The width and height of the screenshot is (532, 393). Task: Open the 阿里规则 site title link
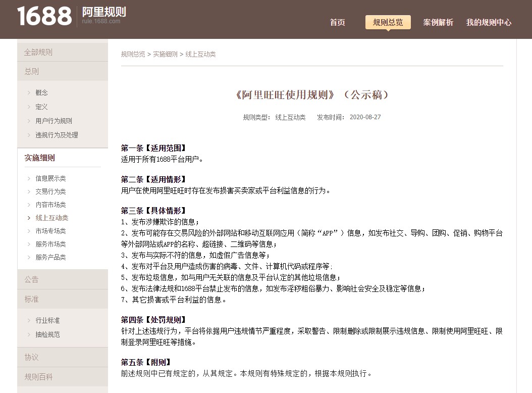[x=103, y=12]
